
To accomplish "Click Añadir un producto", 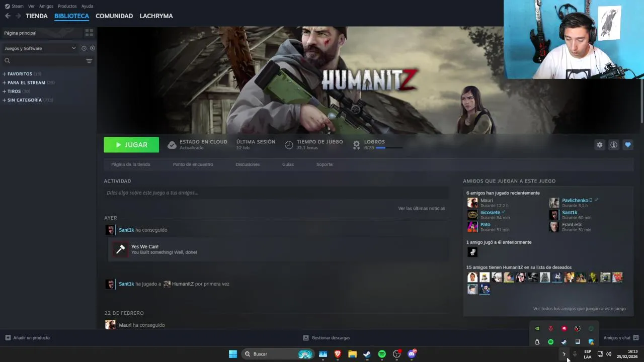I will 28,338.
